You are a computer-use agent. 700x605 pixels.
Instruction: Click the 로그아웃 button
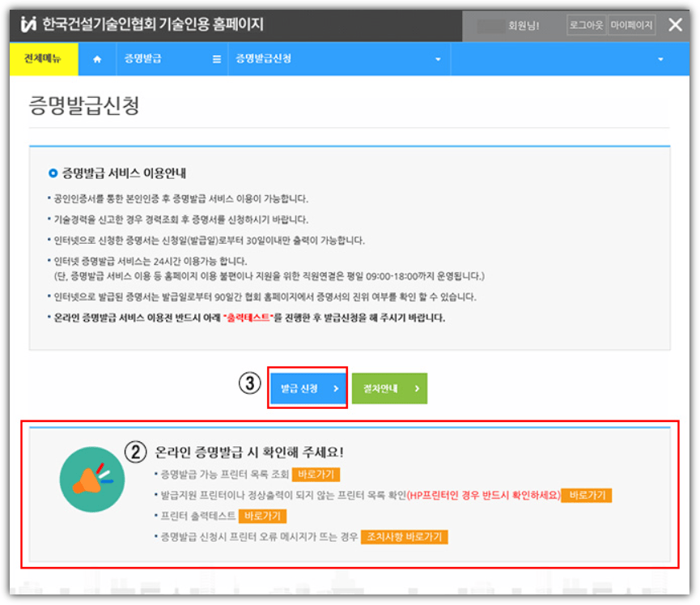586,25
